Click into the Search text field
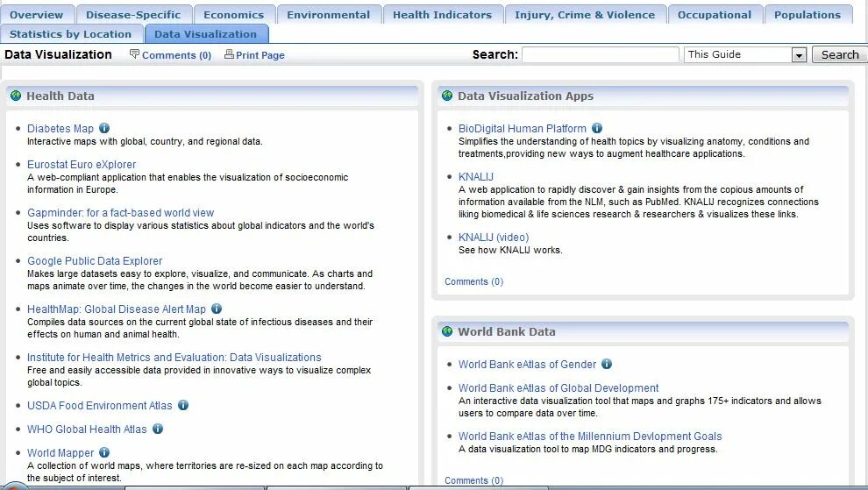This screenshot has width=868, height=490. [600, 55]
